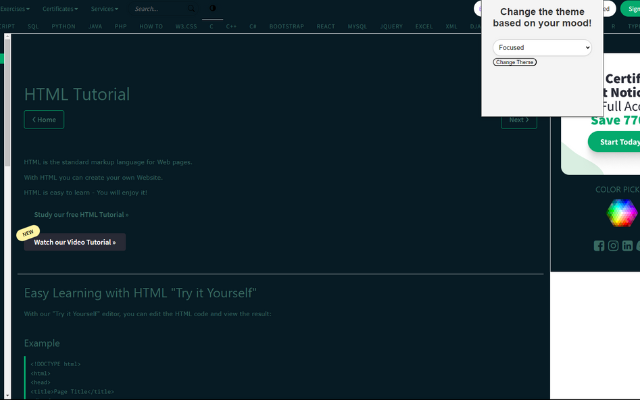Click Watch our Video Tutorial button

[x=75, y=242]
